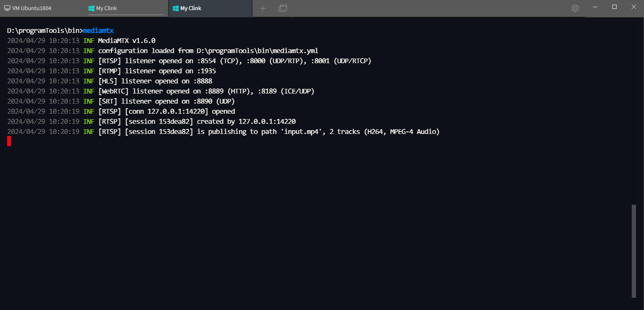Click the vertical scrollbar thumb
Screen dimensions: 644x310
point(633,251)
